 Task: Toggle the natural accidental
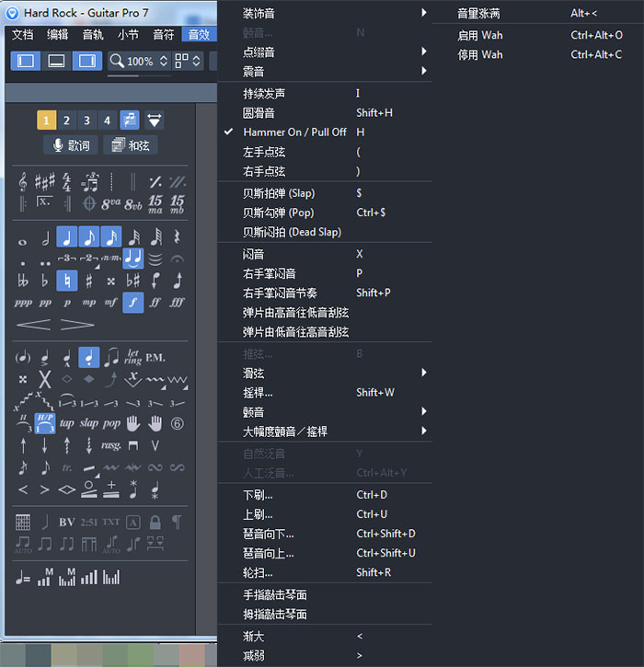(x=67, y=281)
